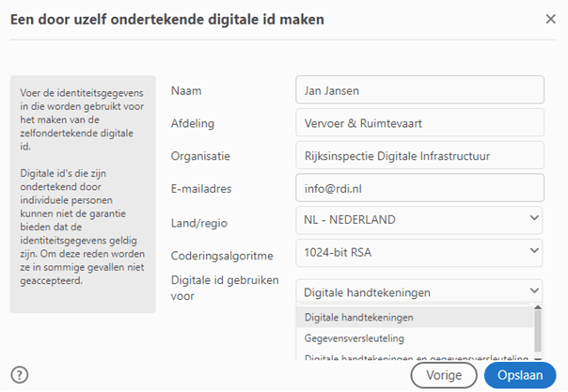568x392 pixels.
Task: Click the Afdeling text field
Action: pyautogui.click(x=419, y=123)
